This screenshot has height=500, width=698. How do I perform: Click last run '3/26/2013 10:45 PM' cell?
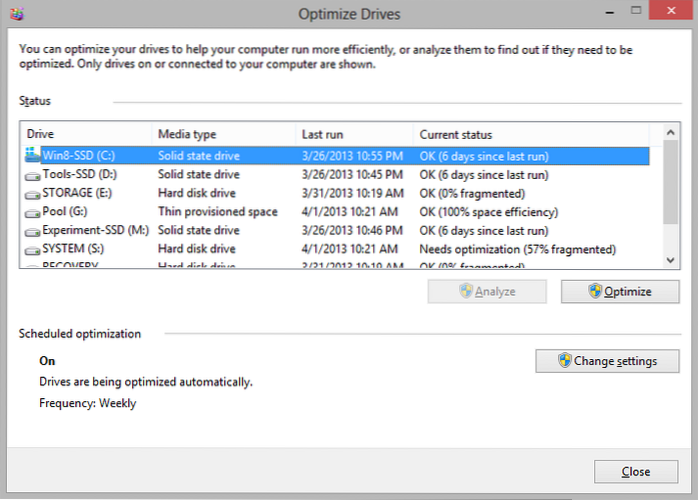click(x=352, y=175)
